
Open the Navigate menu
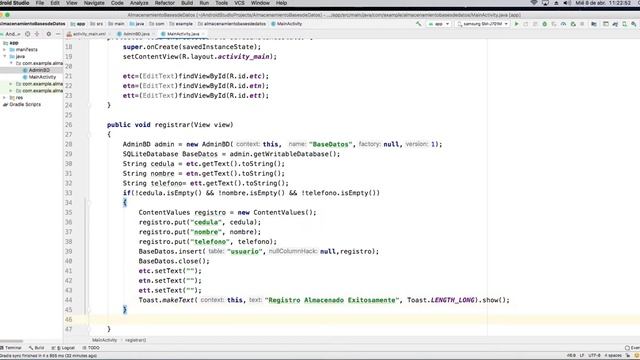[94, 3]
